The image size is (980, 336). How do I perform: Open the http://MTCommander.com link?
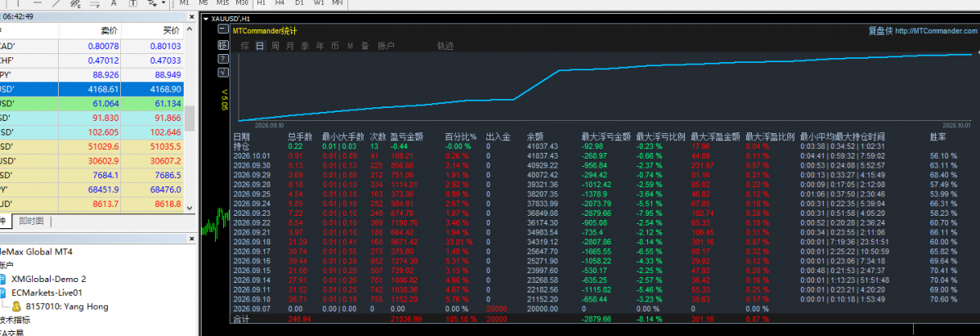(x=937, y=31)
